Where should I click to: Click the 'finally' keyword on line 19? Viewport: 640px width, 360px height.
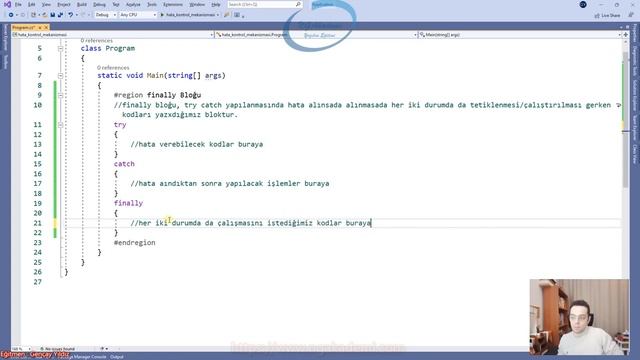tap(129, 203)
